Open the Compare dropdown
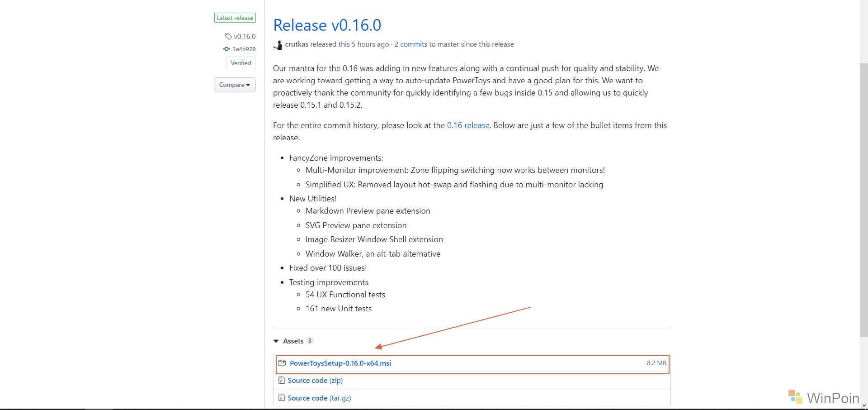Image resolution: width=868 pixels, height=410 pixels. click(x=235, y=85)
